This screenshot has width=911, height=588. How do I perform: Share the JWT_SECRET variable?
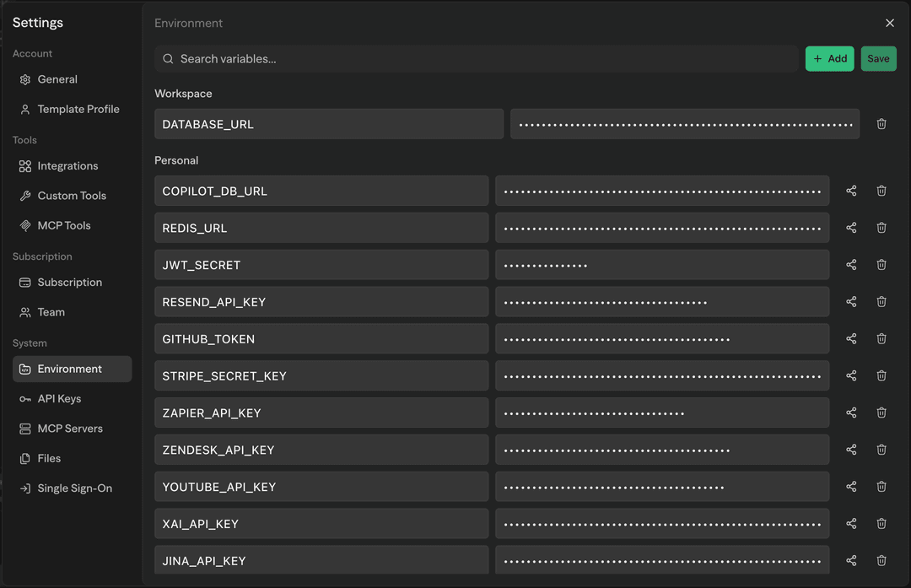(851, 264)
